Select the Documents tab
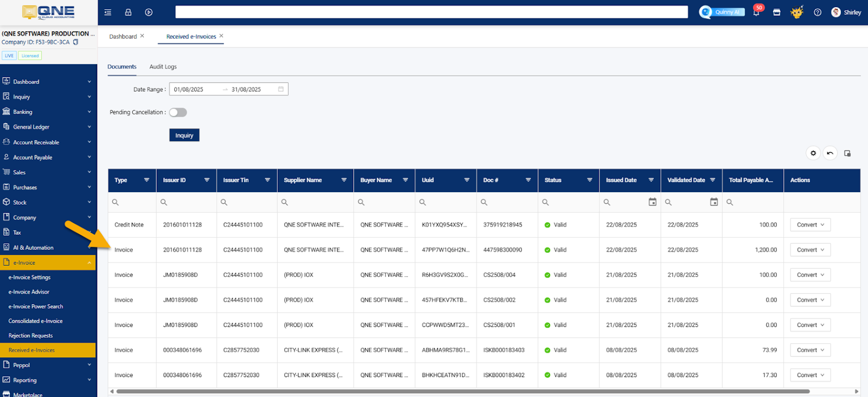868x397 pixels. pyautogui.click(x=122, y=67)
